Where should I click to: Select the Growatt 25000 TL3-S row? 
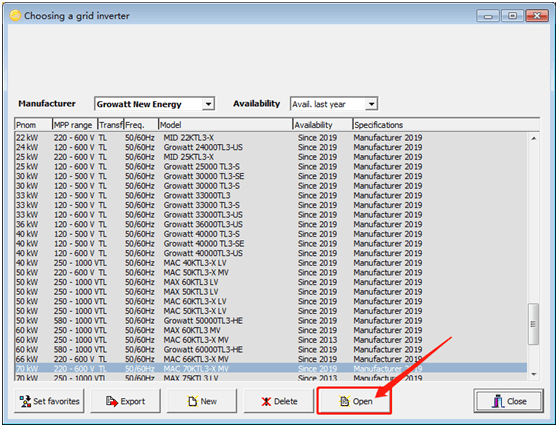coord(271,167)
